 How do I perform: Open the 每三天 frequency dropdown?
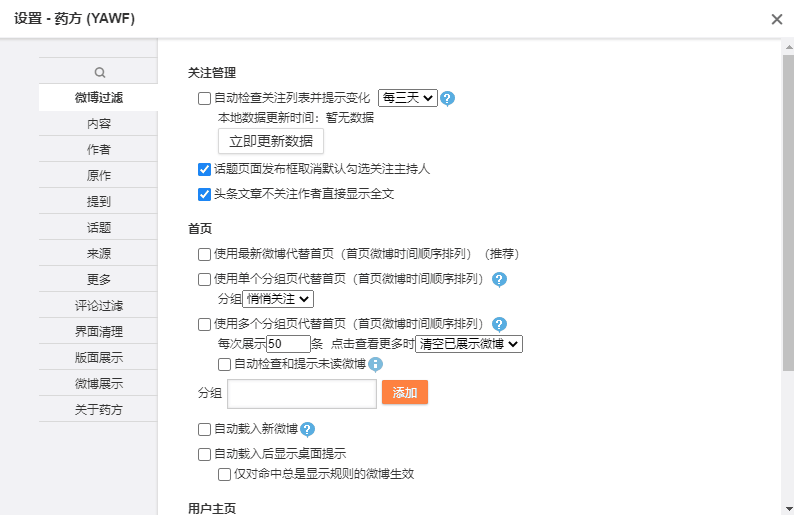point(408,98)
